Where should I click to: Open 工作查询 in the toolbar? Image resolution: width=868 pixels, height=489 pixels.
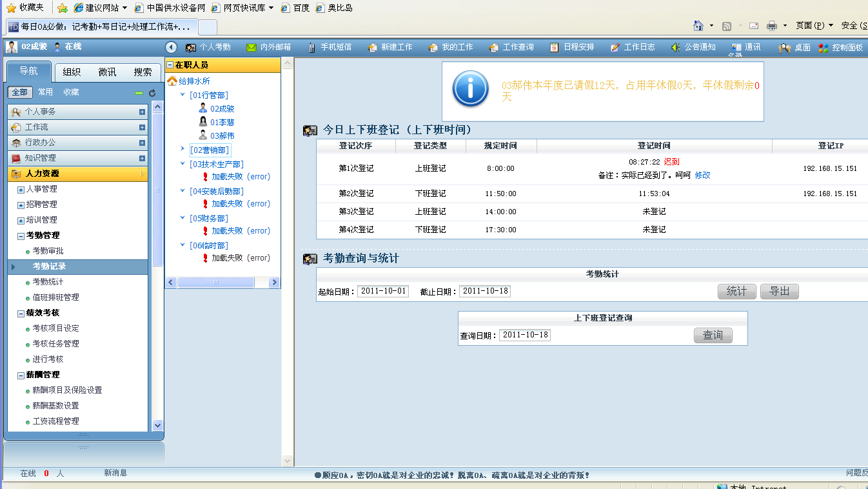[511, 47]
